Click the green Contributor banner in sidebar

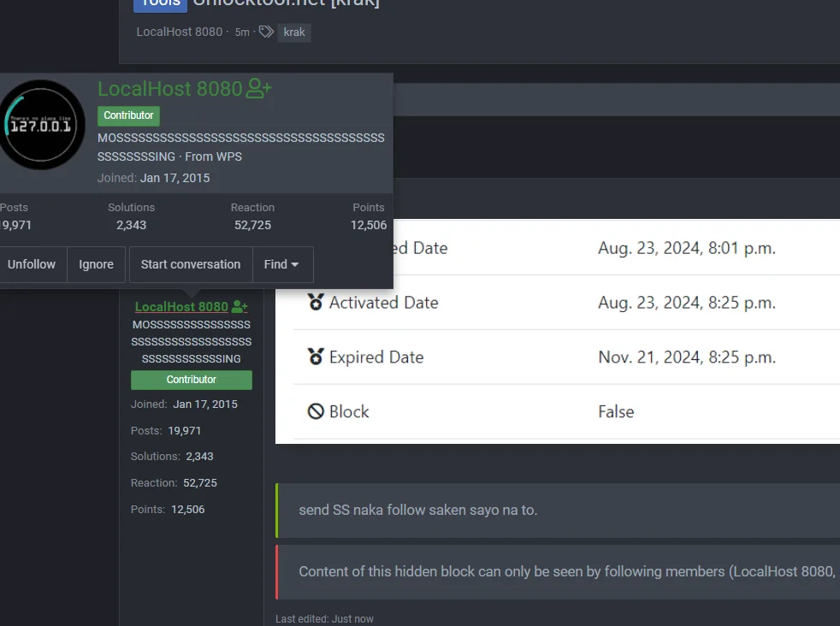[x=192, y=380]
